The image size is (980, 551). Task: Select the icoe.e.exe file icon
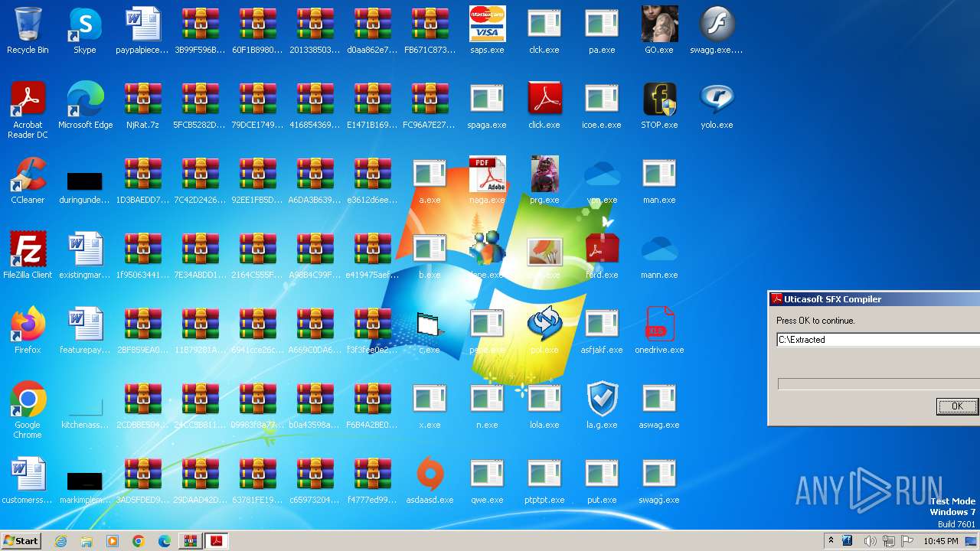602,99
